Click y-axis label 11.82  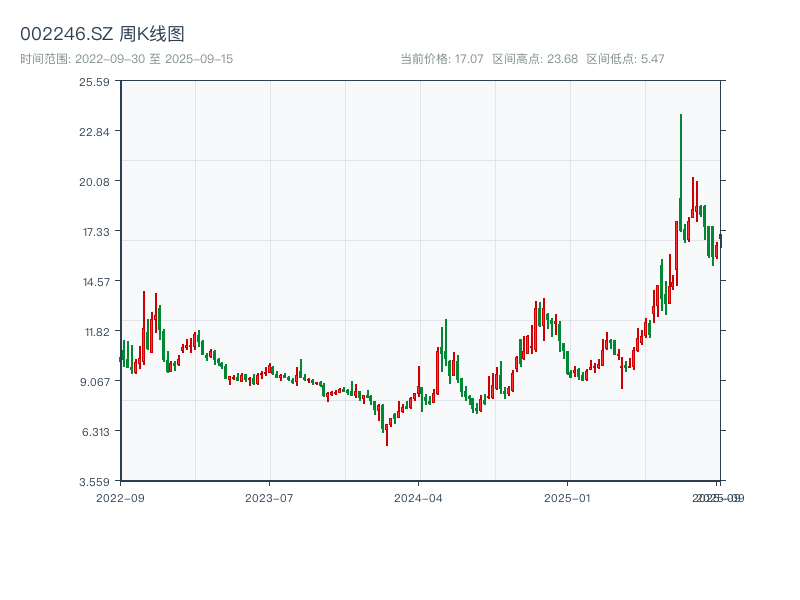[x=97, y=332]
